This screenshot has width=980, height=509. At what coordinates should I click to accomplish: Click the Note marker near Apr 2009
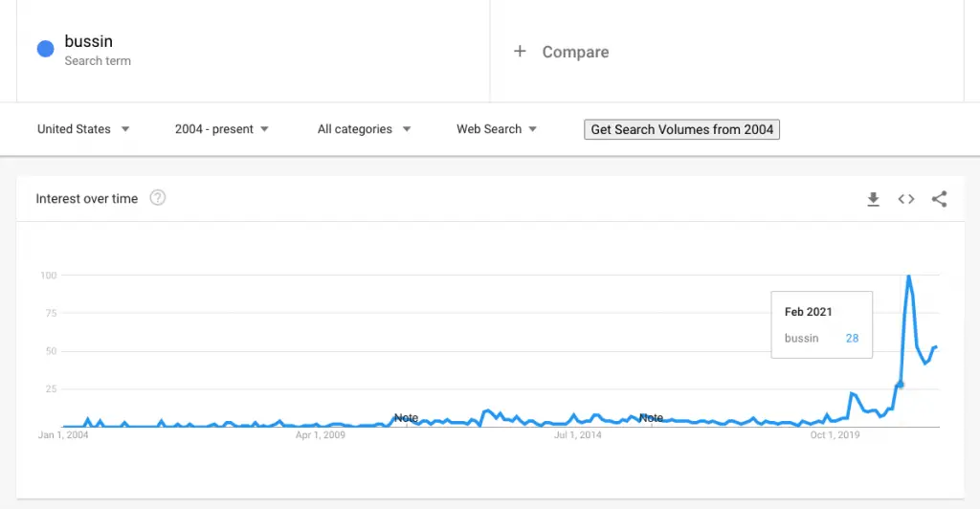(x=406, y=418)
